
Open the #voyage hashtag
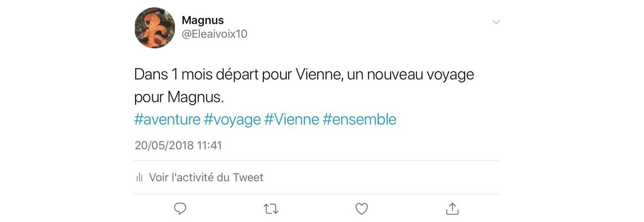click(x=232, y=120)
